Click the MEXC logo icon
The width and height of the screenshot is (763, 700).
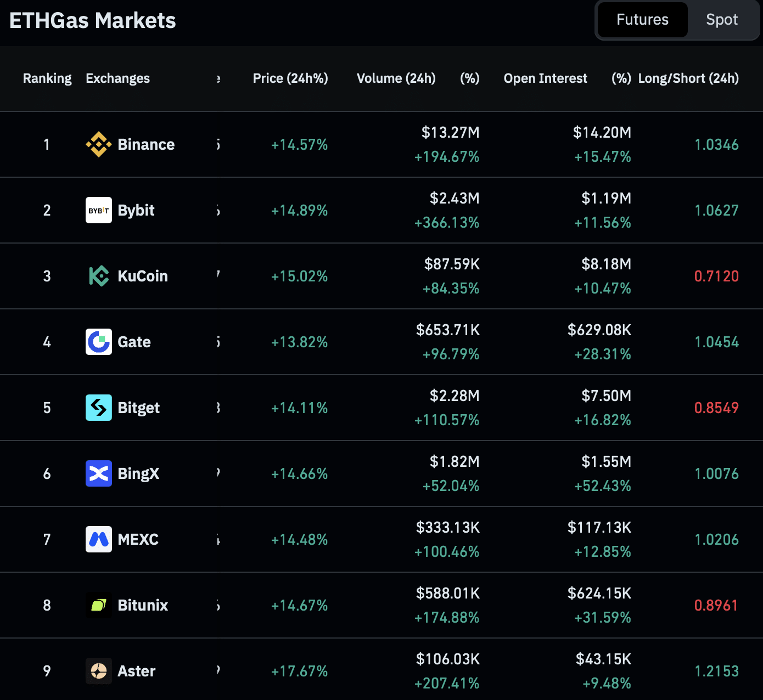[x=99, y=539]
